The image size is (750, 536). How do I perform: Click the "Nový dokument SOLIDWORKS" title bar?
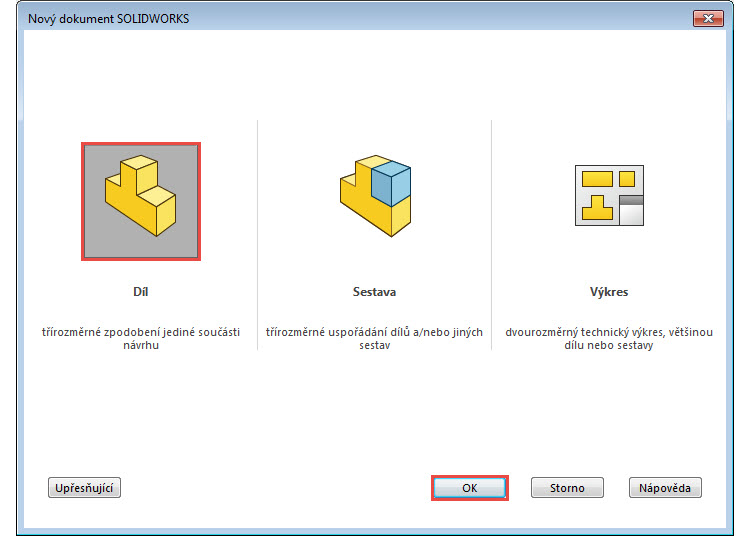point(300,19)
